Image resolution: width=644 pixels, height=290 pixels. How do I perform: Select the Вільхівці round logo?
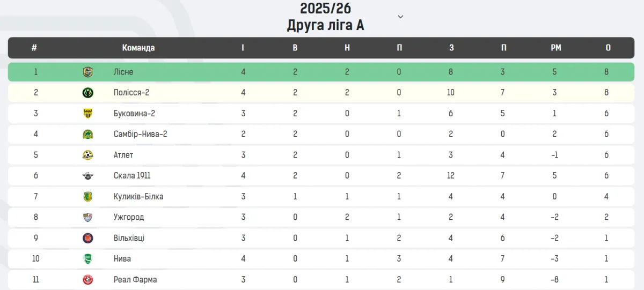(87, 238)
